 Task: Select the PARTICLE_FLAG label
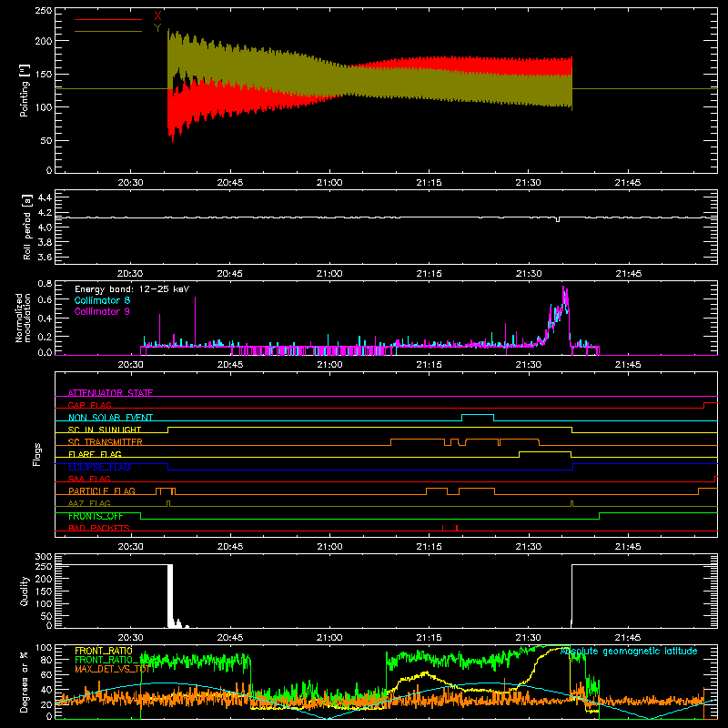click(102, 491)
